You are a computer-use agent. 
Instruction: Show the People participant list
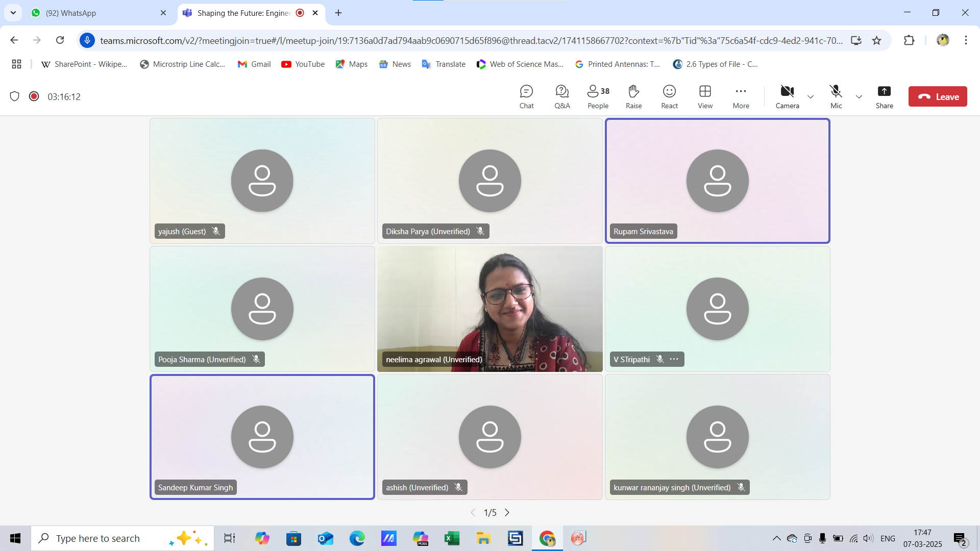[598, 96]
